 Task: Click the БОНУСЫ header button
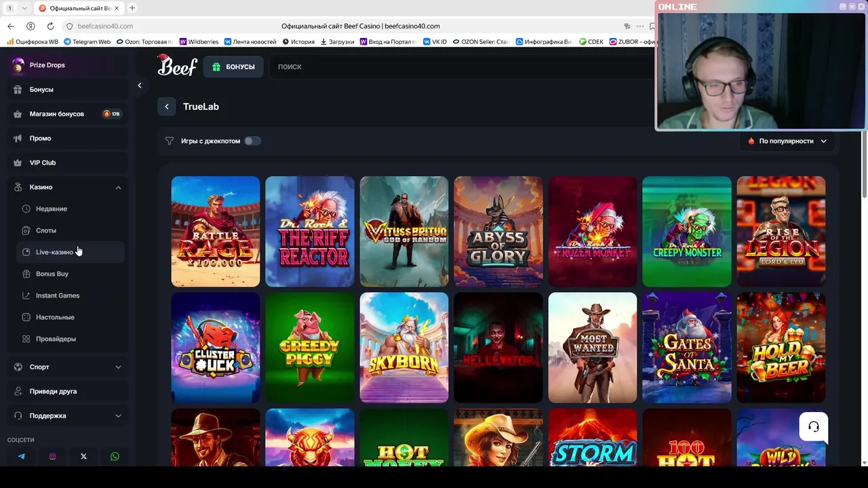click(233, 66)
